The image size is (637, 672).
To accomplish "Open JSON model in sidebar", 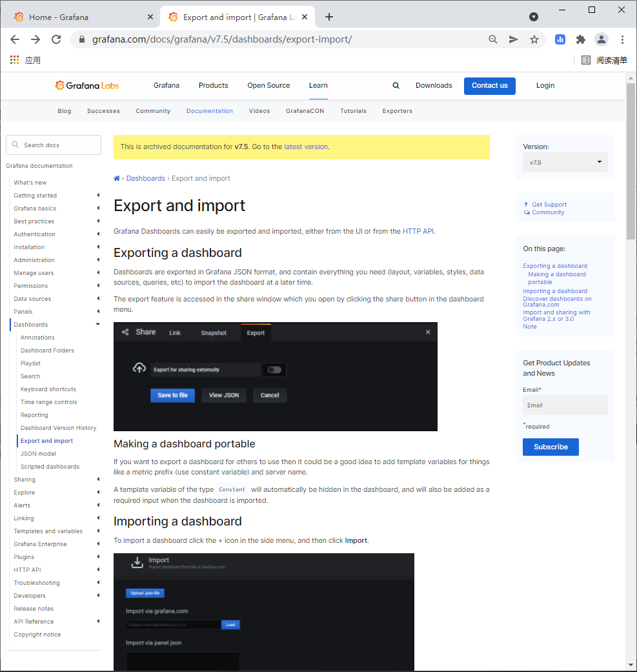I will 38,453.
